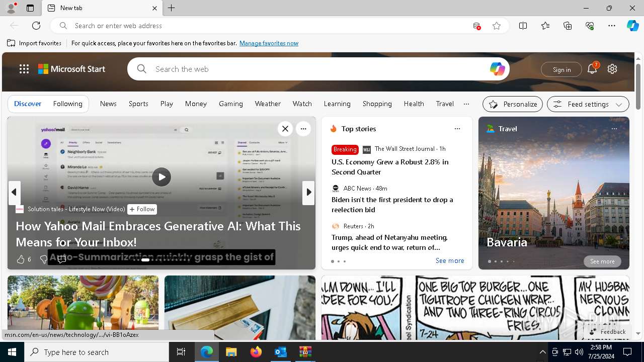
Task: Open Android statues article thumbnail
Action: (83, 308)
